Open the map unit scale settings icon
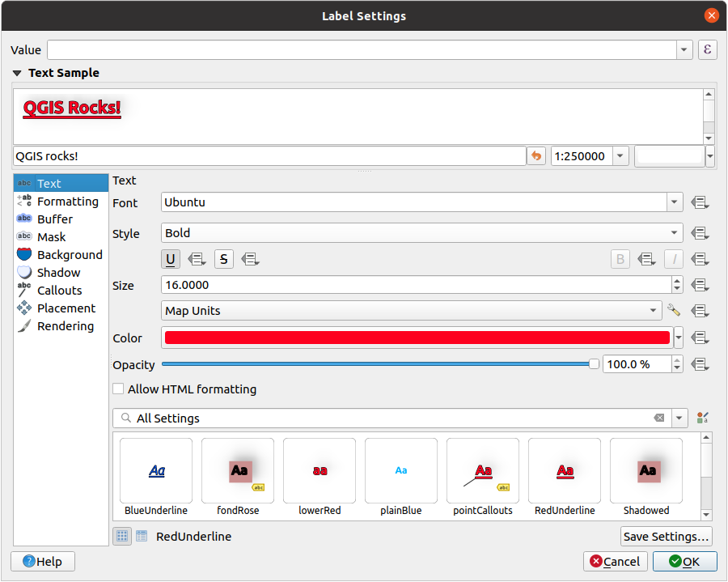728x582 pixels. coord(673,311)
